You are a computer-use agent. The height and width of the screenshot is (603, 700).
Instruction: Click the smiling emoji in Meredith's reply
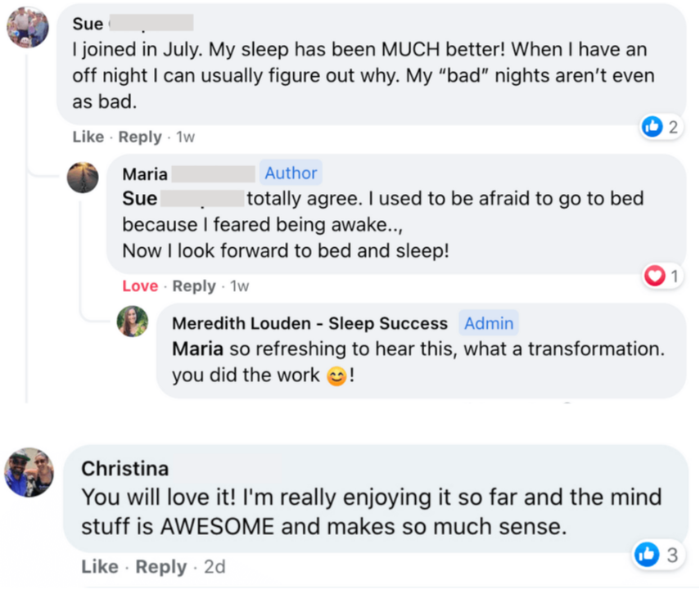336,377
